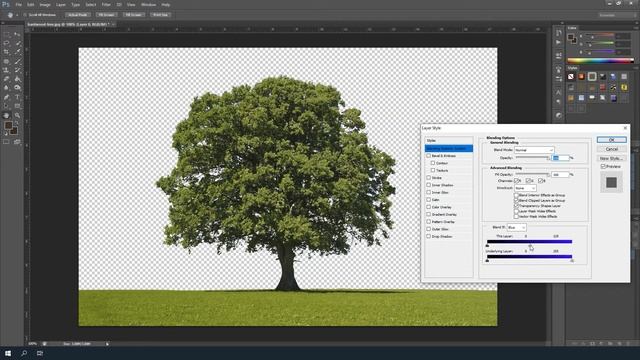Open the Blend If channel dropdown
The image size is (640, 360).
516,227
